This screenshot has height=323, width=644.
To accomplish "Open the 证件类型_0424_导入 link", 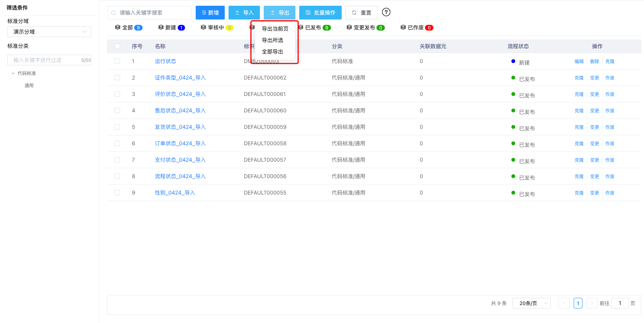I will [180, 78].
